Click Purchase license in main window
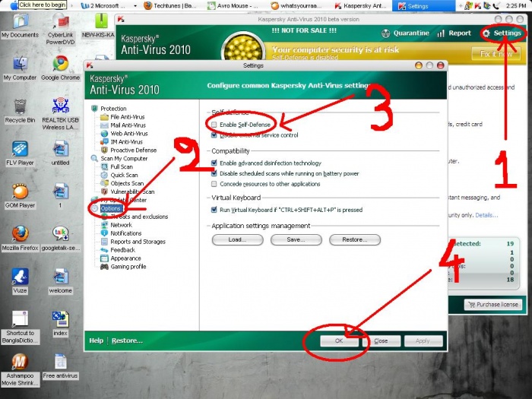Viewport: 532px width, 399px height. click(x=492, y=305)
